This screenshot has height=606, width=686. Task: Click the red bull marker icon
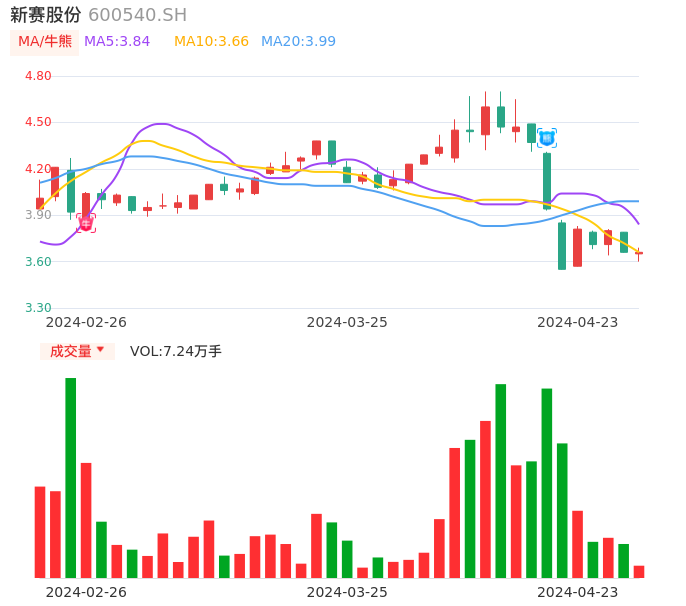(x=86, y=223)
